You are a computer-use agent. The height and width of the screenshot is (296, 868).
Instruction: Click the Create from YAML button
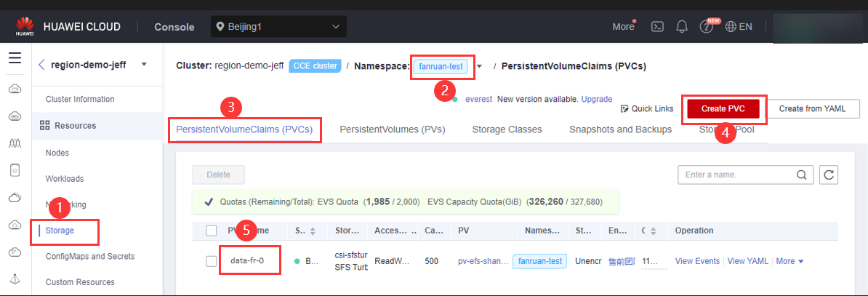point(813,109)
